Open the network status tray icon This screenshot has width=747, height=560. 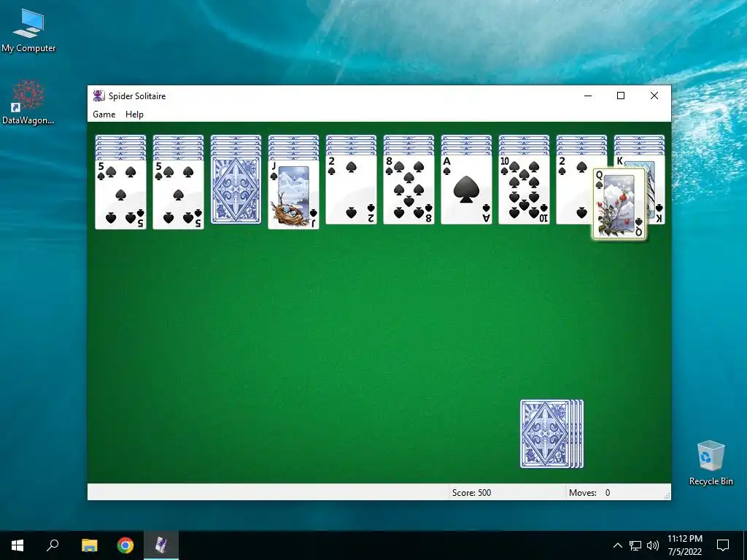[635, 545]
